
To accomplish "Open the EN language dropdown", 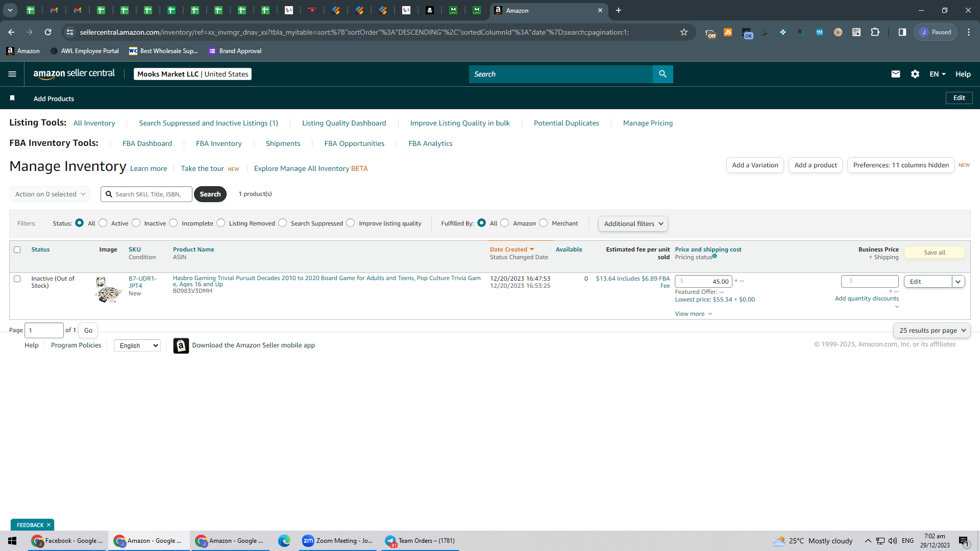I will [x=938, y=74].
